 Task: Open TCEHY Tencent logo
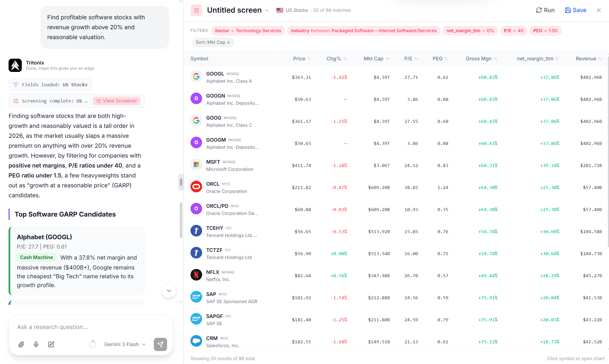196,231
